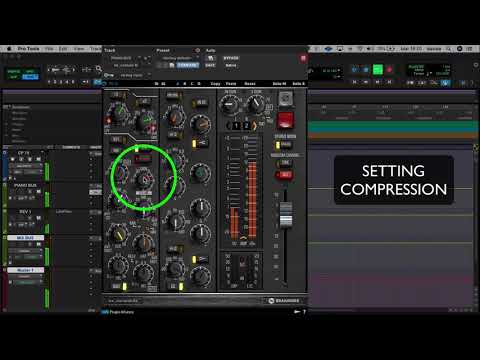Image resolution: width=480 pixels, height=360 pixels.
Task: Click the help question mark icon
Action: (x=304, y=312)
